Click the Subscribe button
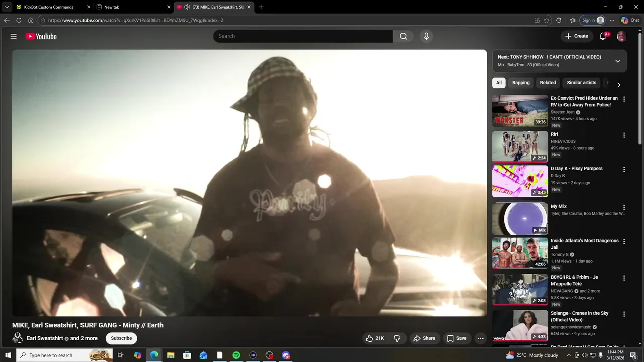The height and width of the screenshot is (362, 644). point(121,338)
